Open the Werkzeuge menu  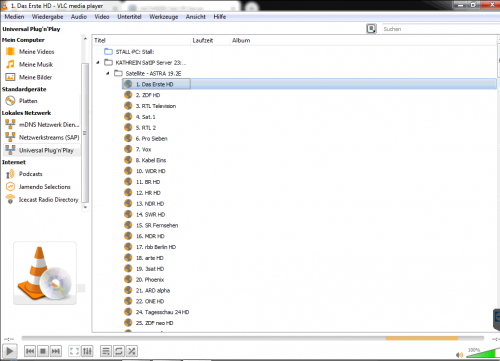pyautogui.click(x=164, y=17)
